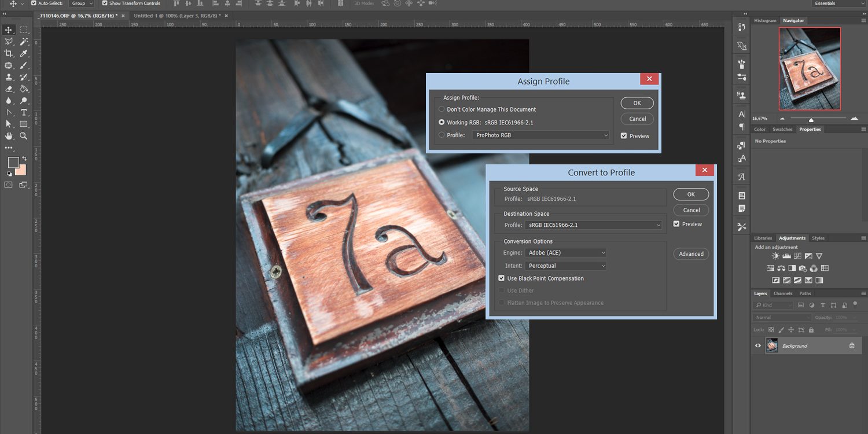This screenshot has height=434, width=868.
Task: Toggle Preview in Assign Profile dialog
Action: click(623, 136)
